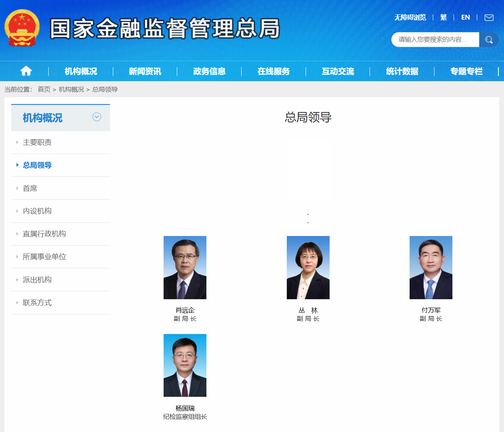Image resolution: width=504 pixels, height=432 pixels.
Task: Open the 新闻资讯 navigation menu
Action: click(x=145, y=71)
